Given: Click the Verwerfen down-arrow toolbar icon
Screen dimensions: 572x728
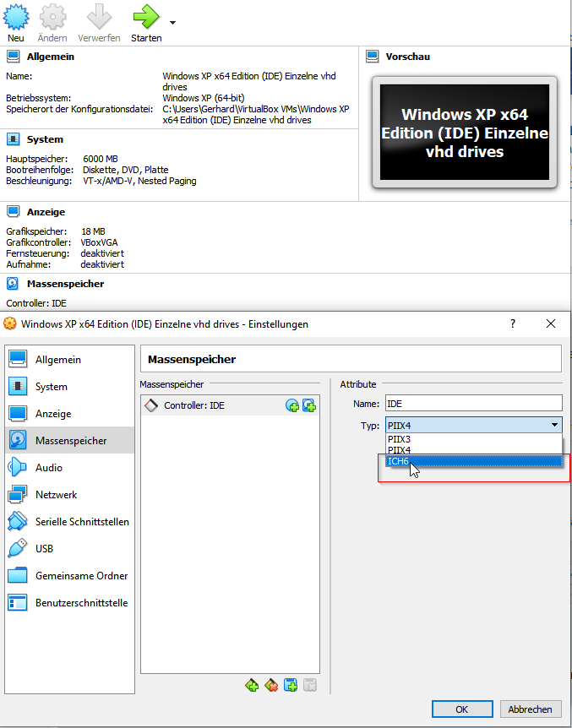Looking at the screenshot, I should click(99, 18).
